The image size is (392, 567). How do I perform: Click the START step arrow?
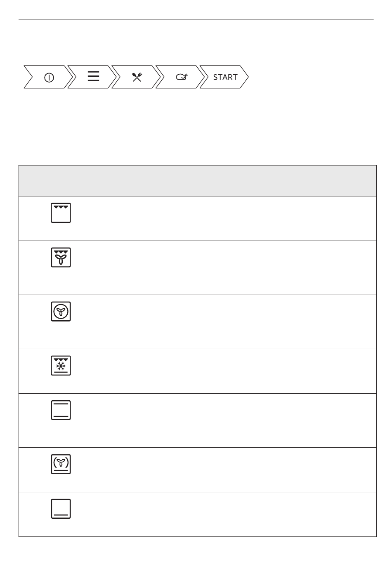[x=224, y=77]
